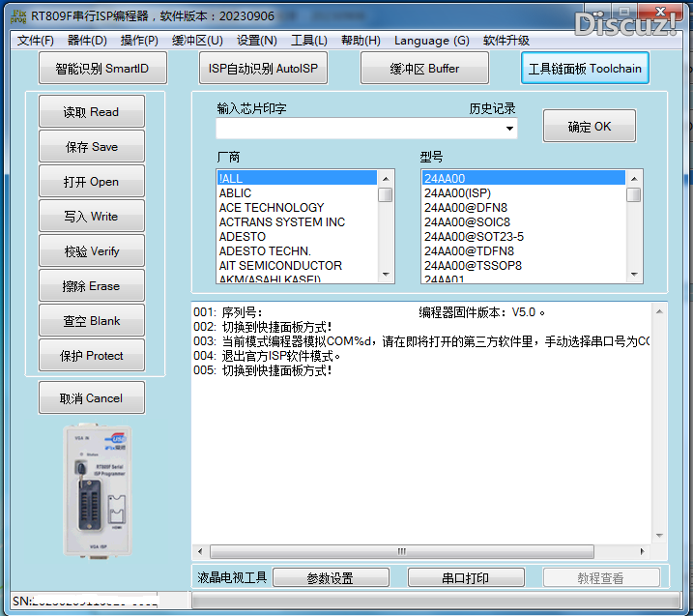Select ADESTO in the manufacturer list
Screen dimensions: 693x616
tap(297, 237)
